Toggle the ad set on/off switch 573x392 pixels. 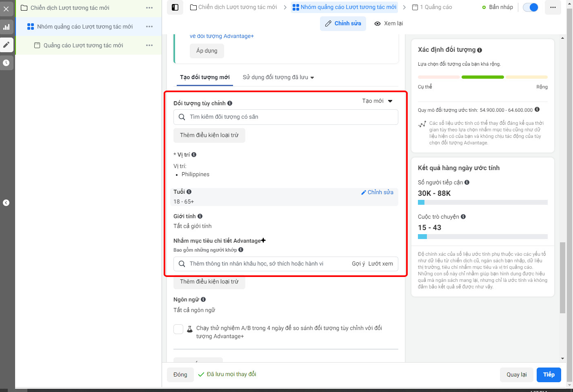point(531,7)
